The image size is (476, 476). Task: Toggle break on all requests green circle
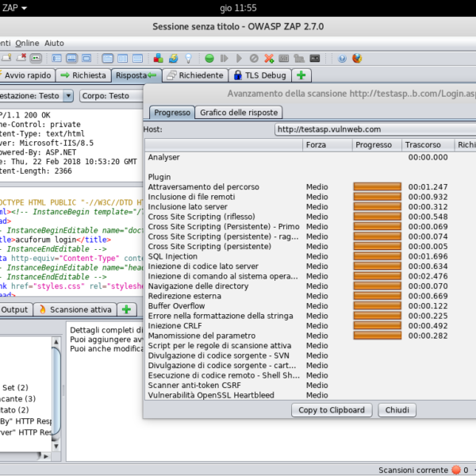(209, 58)
